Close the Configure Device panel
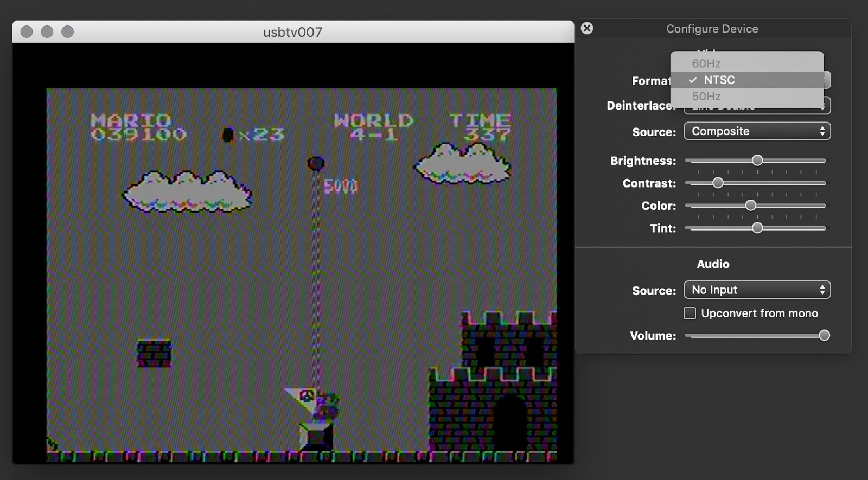The height and width of the screenshot is (480, 868). pyautogui.click(x=587, y=28)
